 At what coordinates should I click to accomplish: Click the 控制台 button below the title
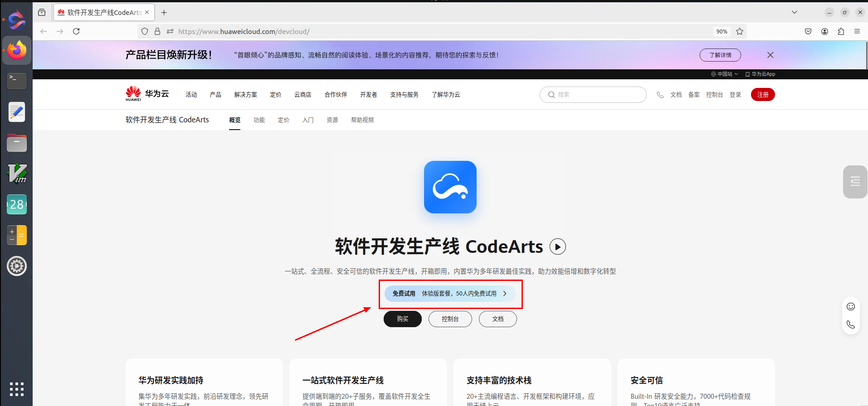click(450, 319)
